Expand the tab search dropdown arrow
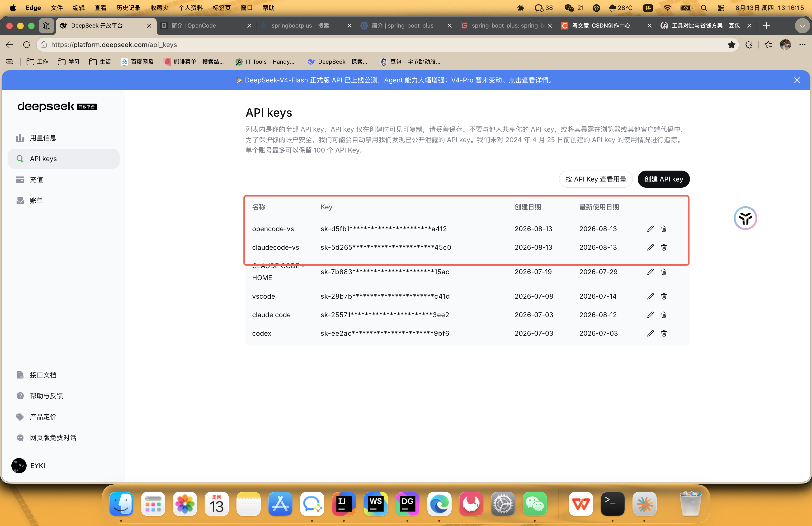Image resolution: width=812 pixels, height=526 pixels. pos(802,26)
